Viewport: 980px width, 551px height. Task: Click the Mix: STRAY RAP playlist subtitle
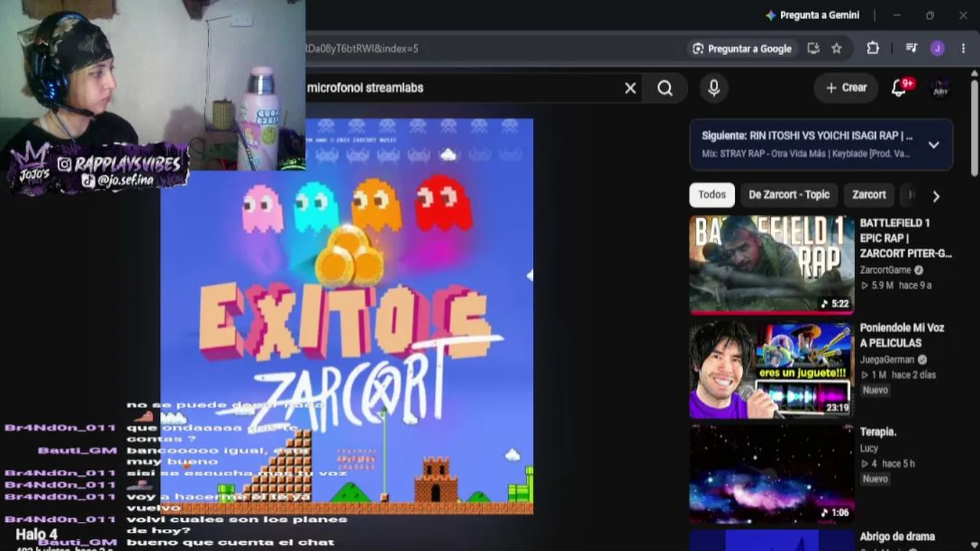[x=805, y=154]
